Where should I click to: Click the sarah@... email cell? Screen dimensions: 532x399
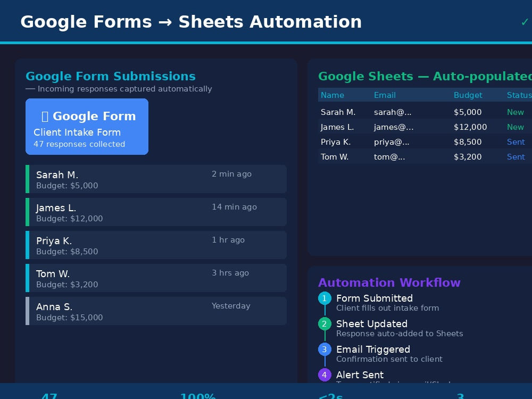tap(393, 112)
